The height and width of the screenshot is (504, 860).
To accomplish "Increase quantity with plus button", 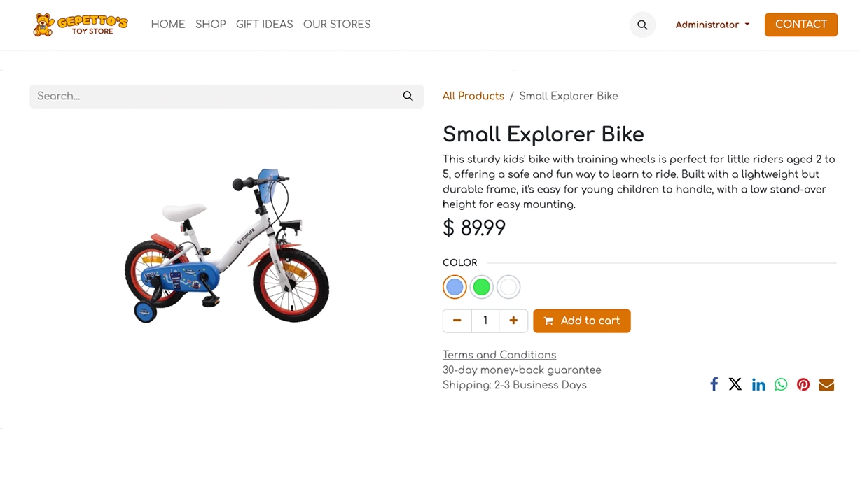I will coord(513,321).
